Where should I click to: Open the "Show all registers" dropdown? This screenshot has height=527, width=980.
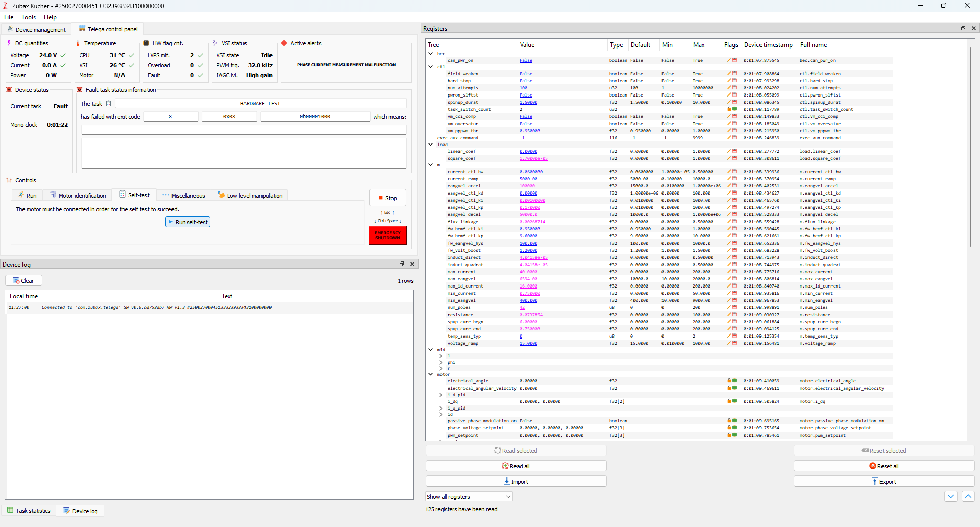pyautogui.click(x=469, y=497)
